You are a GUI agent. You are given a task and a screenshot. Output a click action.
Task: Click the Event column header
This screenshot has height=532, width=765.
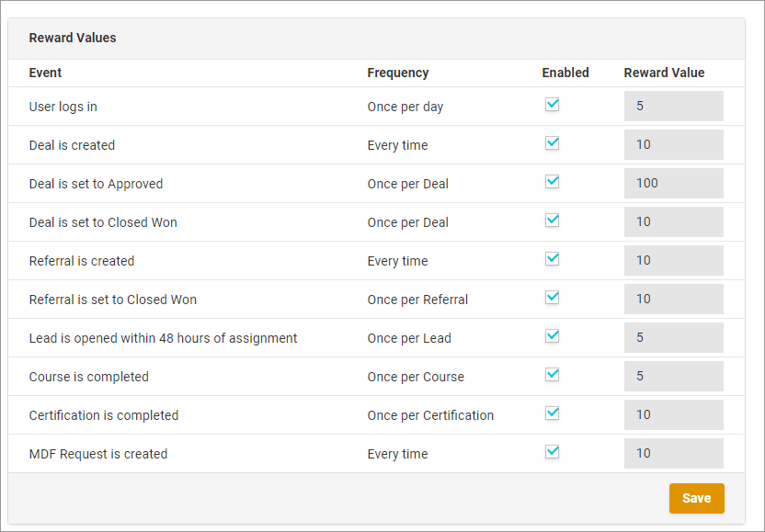(45, 73)
